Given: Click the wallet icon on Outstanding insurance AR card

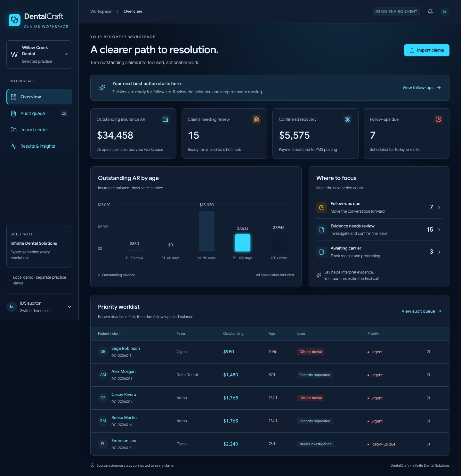Looking at the screenshot, I should pos(166,119).
